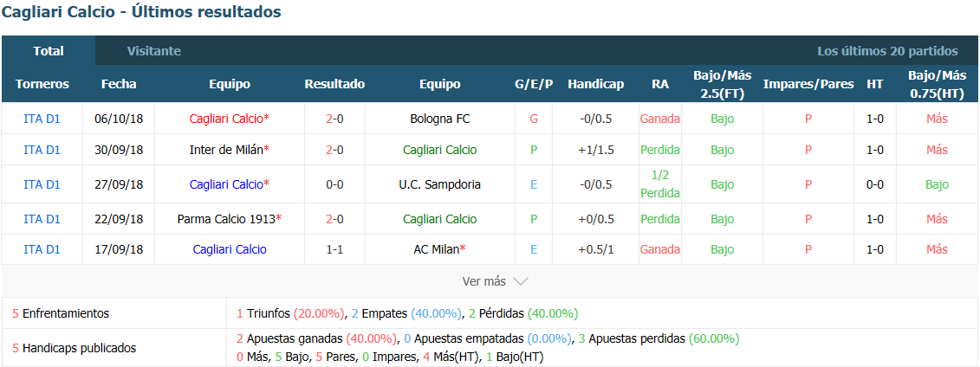
Task: Open U.C. Sampdoria team page
Action: click(440, 184)
